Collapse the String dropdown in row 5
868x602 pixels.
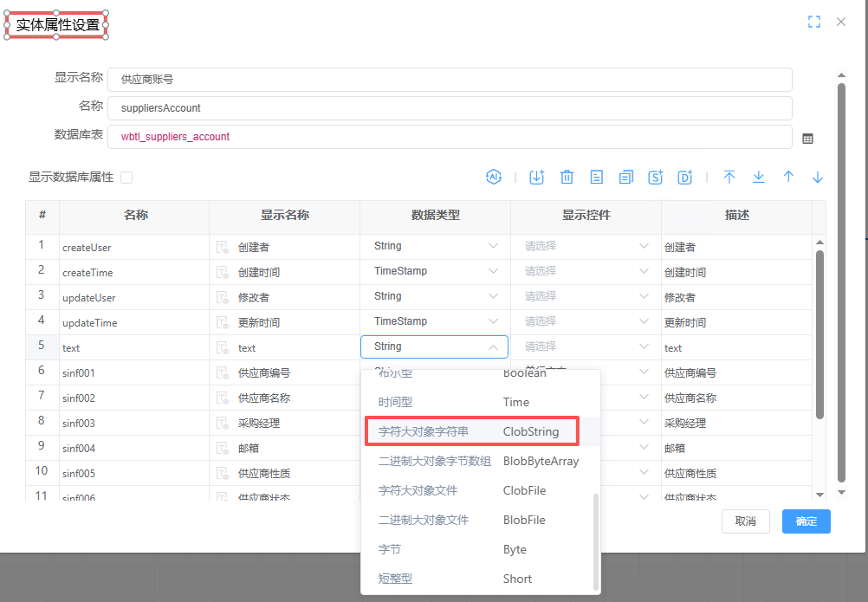[493, 346]
